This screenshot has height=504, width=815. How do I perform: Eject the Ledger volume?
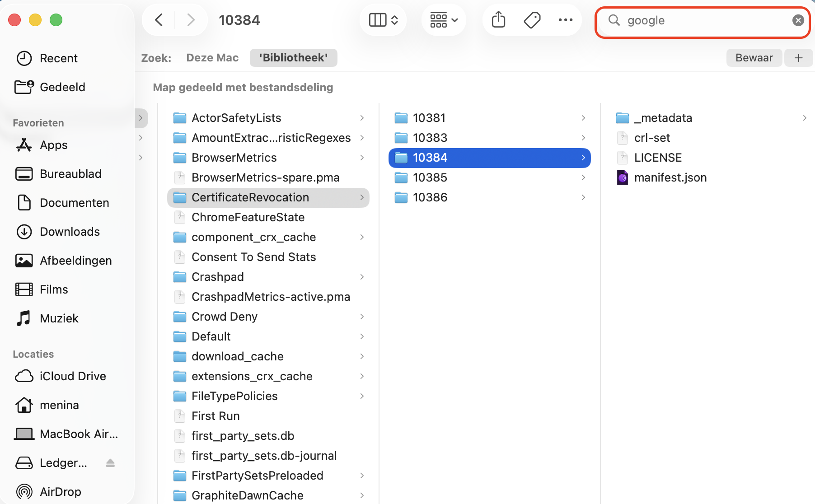pos(110,463)
